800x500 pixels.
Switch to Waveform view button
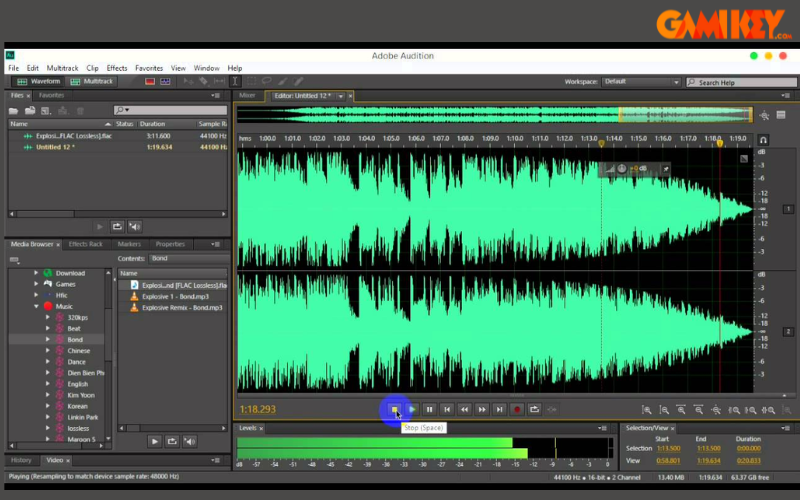click(39, 81)
